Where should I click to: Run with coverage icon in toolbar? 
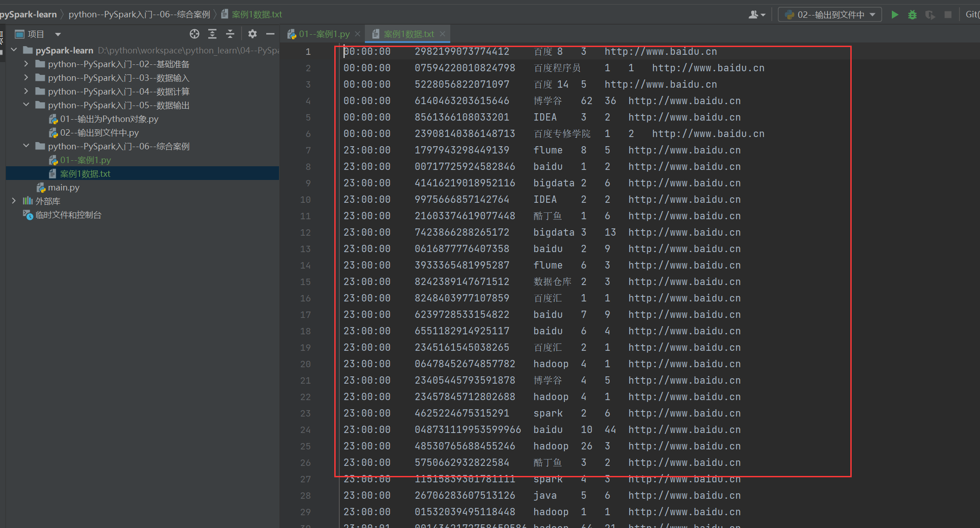(930, 15)
